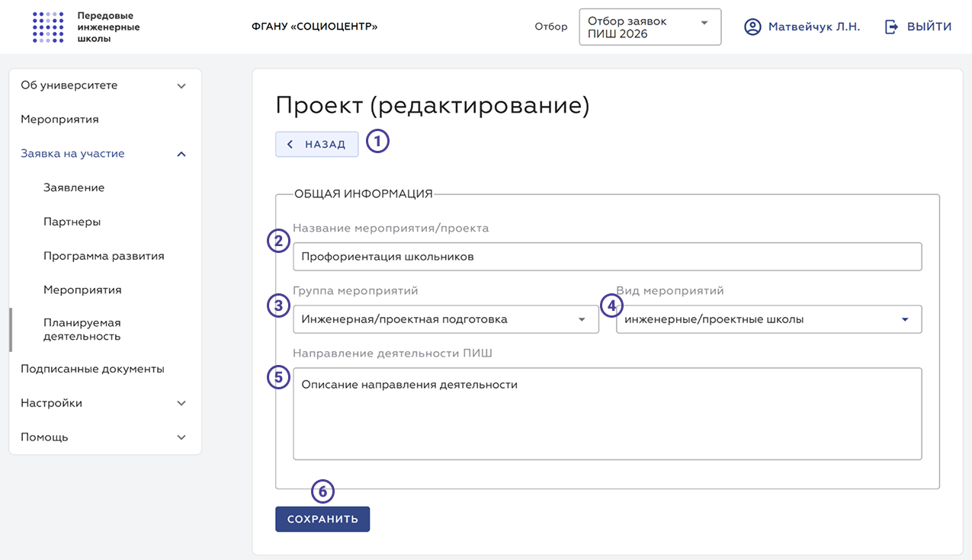
Task: Click the ФГАНУ «СОЦИОЦЕНТР» header text
Action: [x=314, y=27]
